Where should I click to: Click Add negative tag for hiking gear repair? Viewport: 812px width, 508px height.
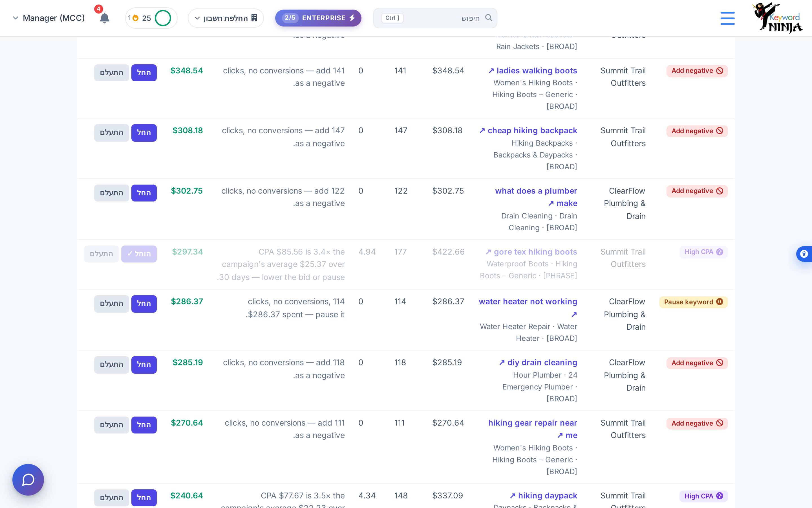[x=697, y=423]
